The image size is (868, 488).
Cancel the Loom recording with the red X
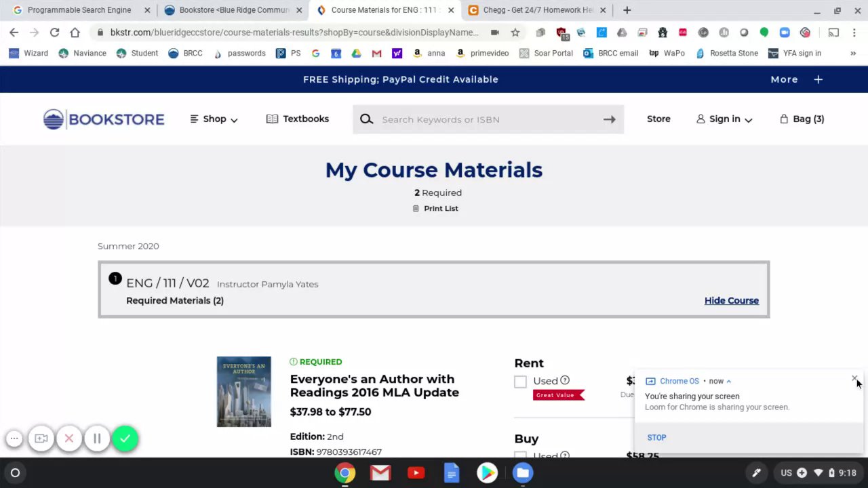69,439
